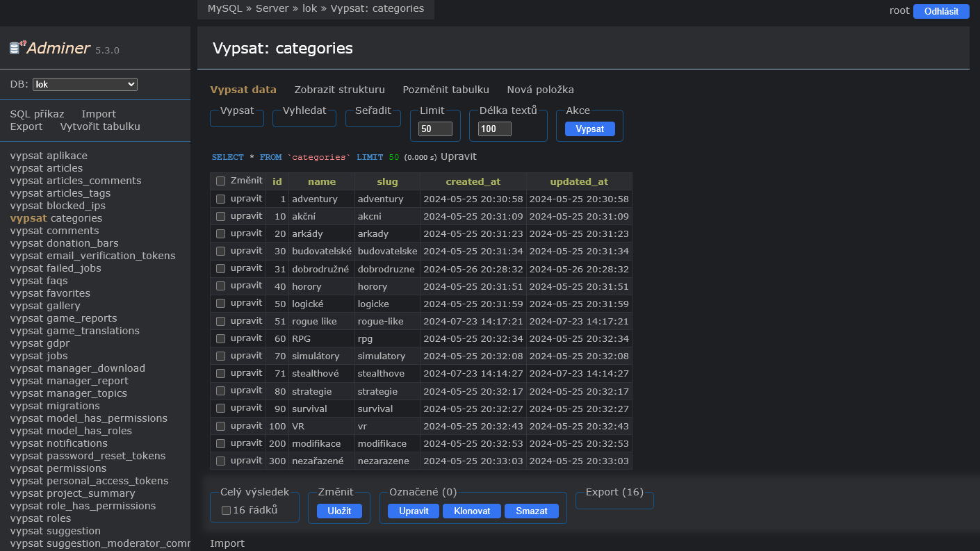Enable the whole result 16 řádků checkbox
Image resolution: width=980 pixels, height=551 pixels.
pyautogui.click(x=226, y=511)
